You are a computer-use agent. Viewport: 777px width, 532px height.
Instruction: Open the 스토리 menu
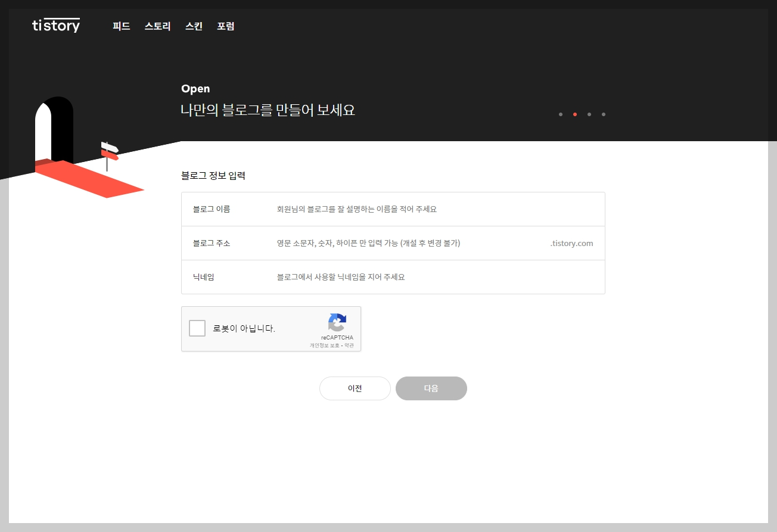pyautogui.click(x=157, y=26)
